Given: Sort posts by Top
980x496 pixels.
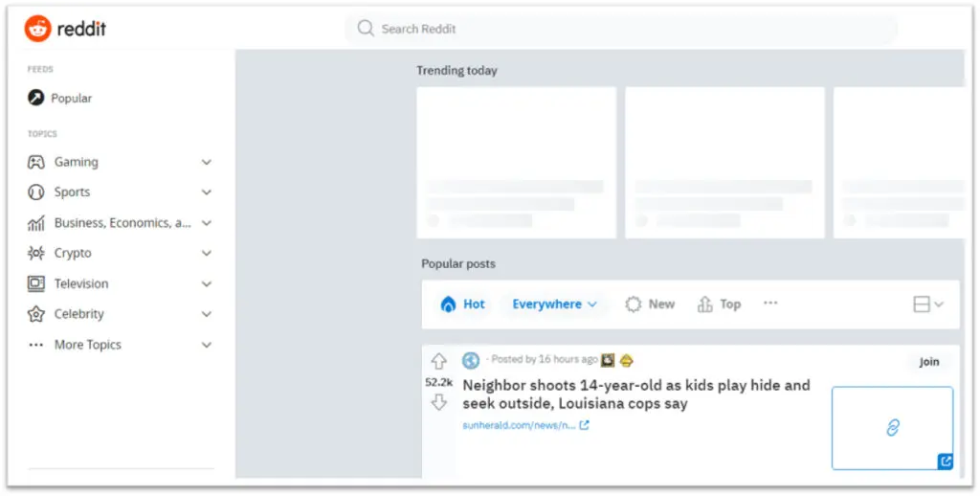Looking at the screenshot, I should pyautogui.click(x=720, y=304).
